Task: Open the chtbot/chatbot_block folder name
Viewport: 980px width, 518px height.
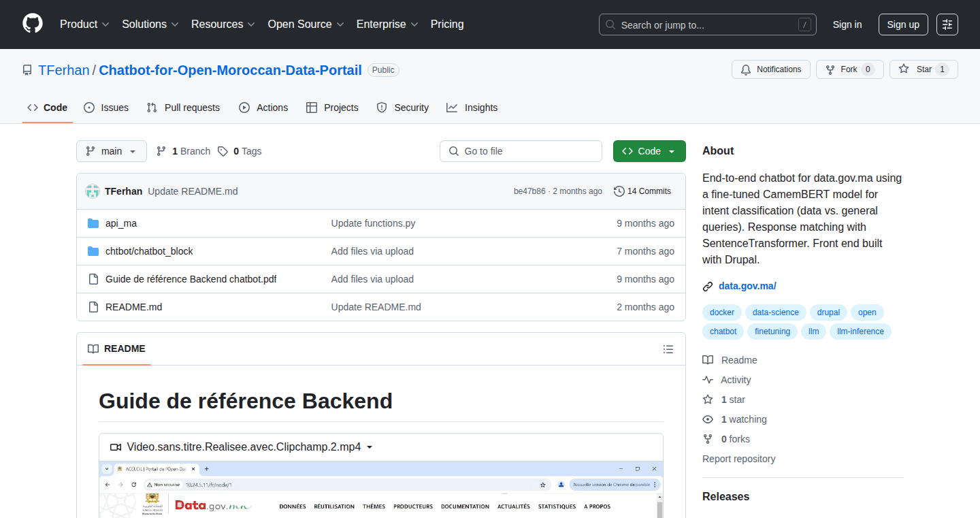Action: 149,251
